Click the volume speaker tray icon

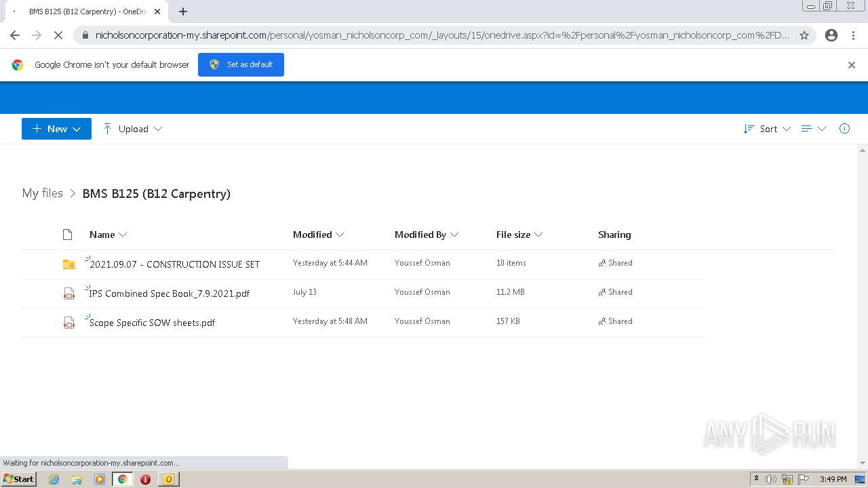click(x=771, y=479)
